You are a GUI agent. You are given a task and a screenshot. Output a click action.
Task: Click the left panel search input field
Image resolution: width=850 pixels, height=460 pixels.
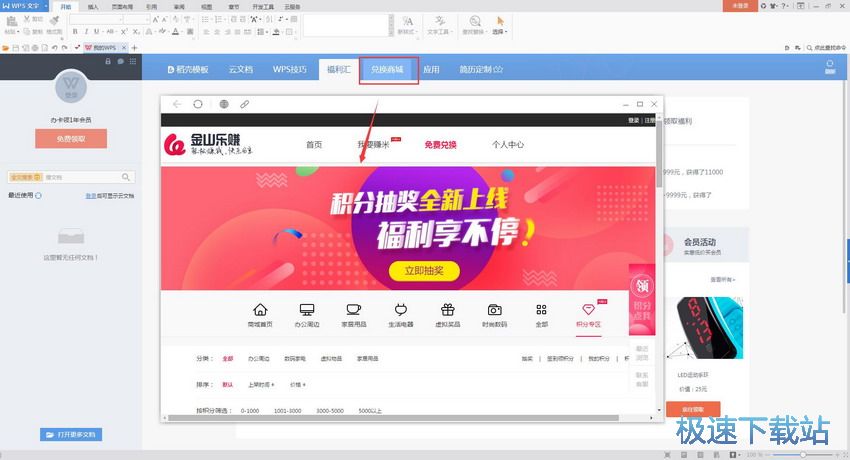71,177
